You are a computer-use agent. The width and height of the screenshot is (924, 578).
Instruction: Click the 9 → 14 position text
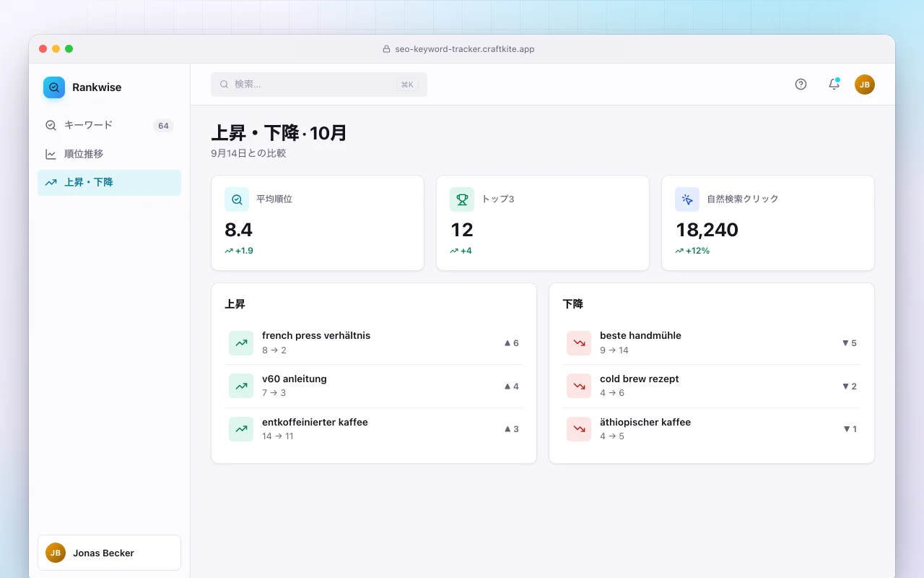[x=614, y=350]
